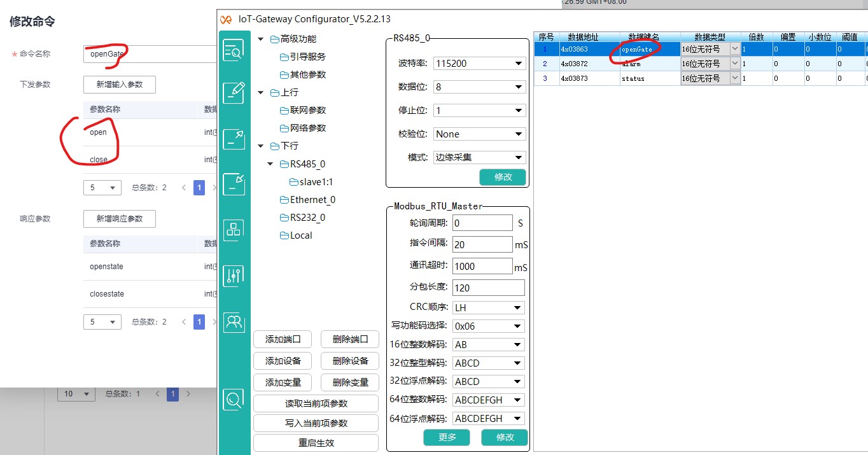
Task: Open the 32位整型解码 dropdown
Action: coord(488,363)
